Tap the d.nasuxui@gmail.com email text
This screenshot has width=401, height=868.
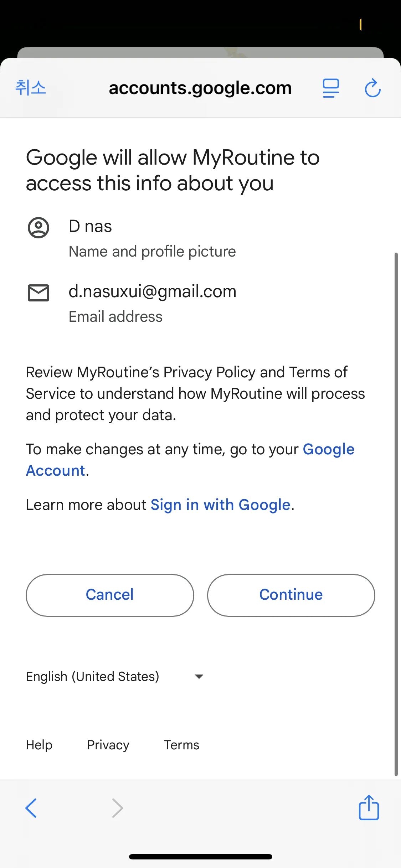(152, 291)
